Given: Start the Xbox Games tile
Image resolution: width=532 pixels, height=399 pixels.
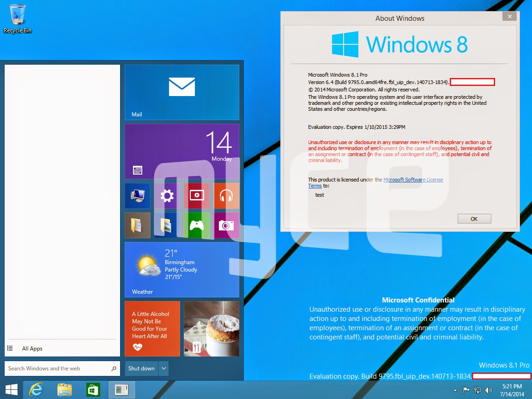Looking at the screenshot, I should (x=197, y=225).
